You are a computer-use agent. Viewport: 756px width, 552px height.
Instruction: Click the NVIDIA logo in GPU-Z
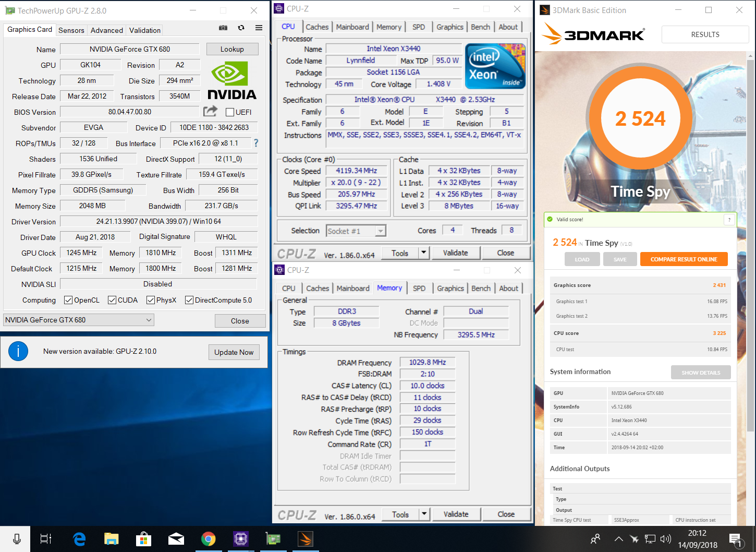(232, 80)
